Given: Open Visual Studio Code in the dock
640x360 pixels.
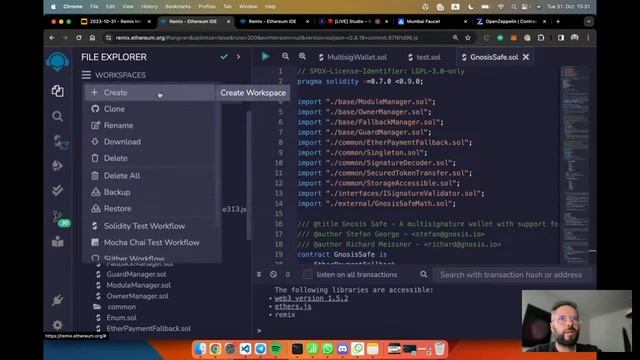Looking at the screenshot, I should pyautogui.click(x=245, y=349).
